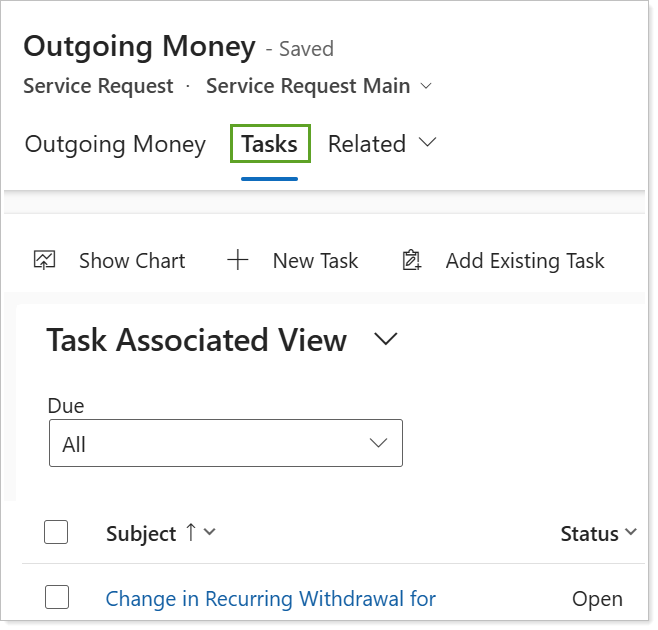Open the Due filter dropdown set to All
The image size is (658, 630).
tap(225, 443)
